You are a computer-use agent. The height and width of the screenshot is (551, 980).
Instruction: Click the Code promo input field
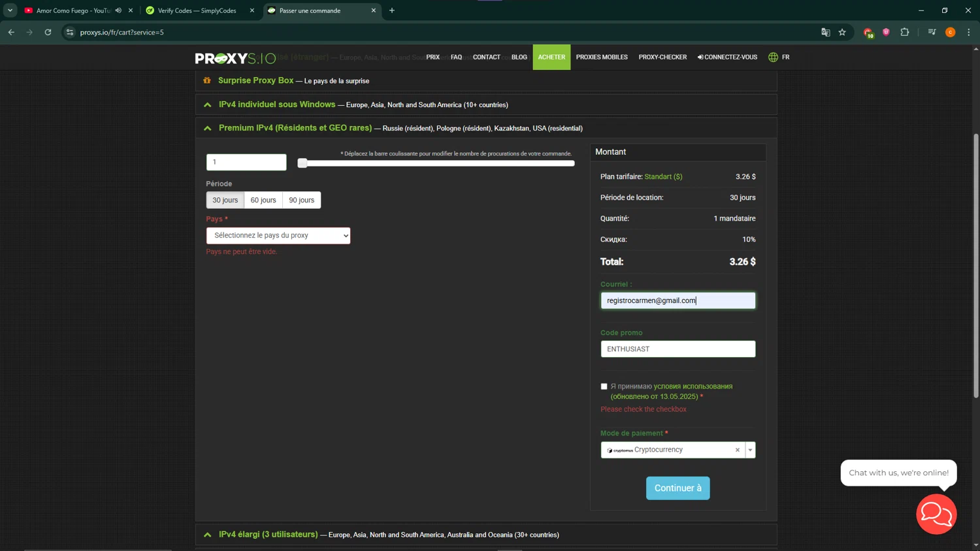pyautogui.click(x=678, y=349)
